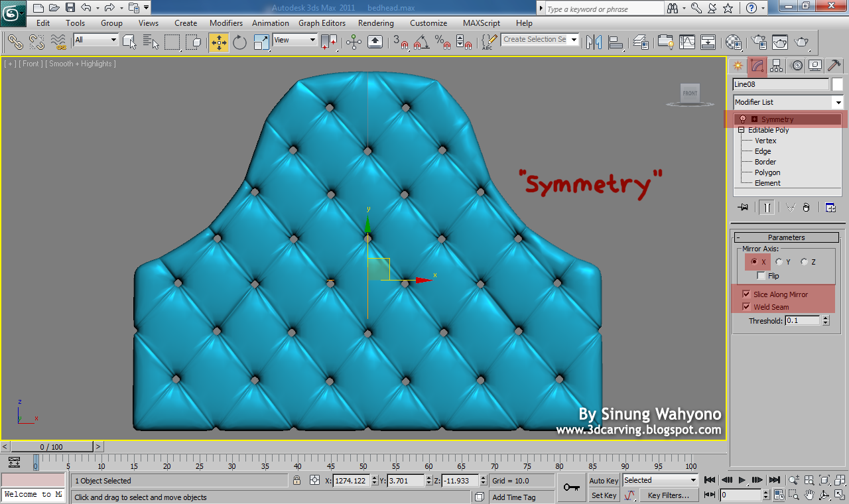Image resolution: width=849 pixels, height=504 pixels.
Task: Click Remove Modifier trash icon
Action: pyautogui.click(x=806, y=208)
